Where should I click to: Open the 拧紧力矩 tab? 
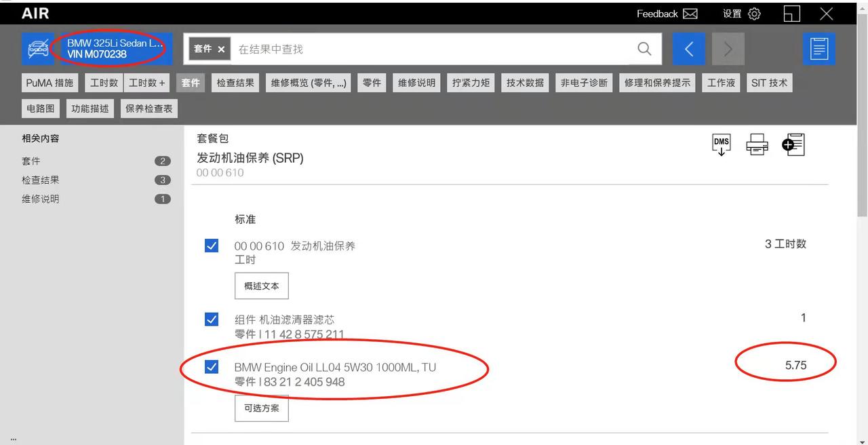click(x=471, y=83)
